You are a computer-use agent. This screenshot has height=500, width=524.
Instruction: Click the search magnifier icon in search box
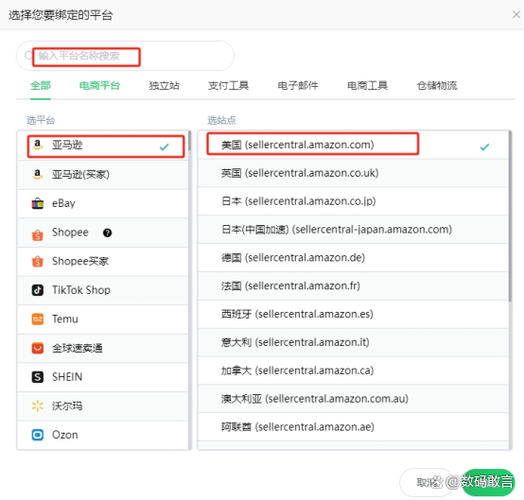coord(28,55)
